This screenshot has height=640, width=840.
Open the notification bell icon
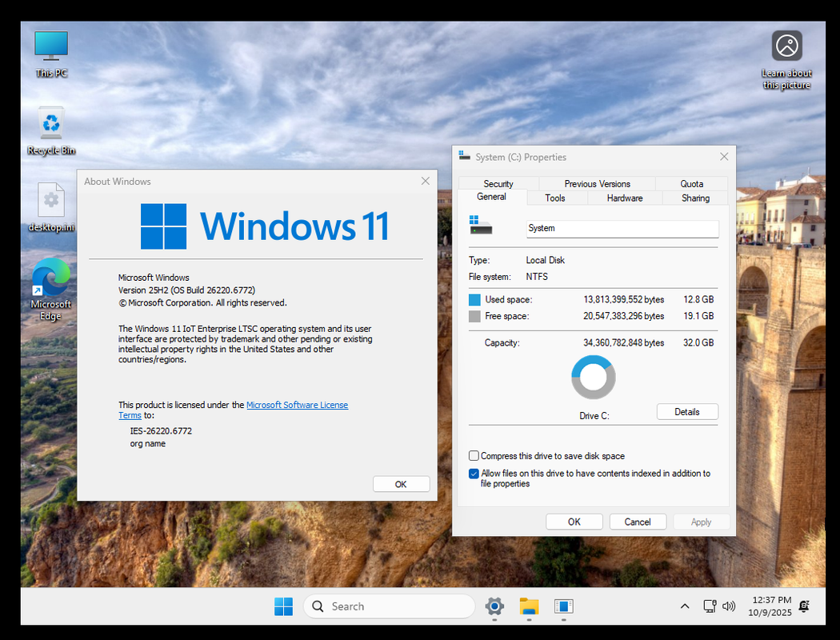click(x=804, y=606)
